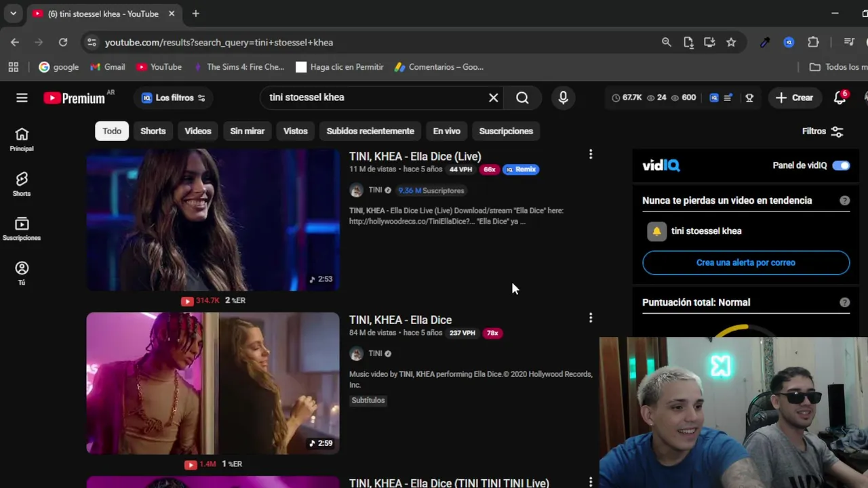
Task: Open three-dot options menu for plain Ella Dice music video
Action: [591, 318]
